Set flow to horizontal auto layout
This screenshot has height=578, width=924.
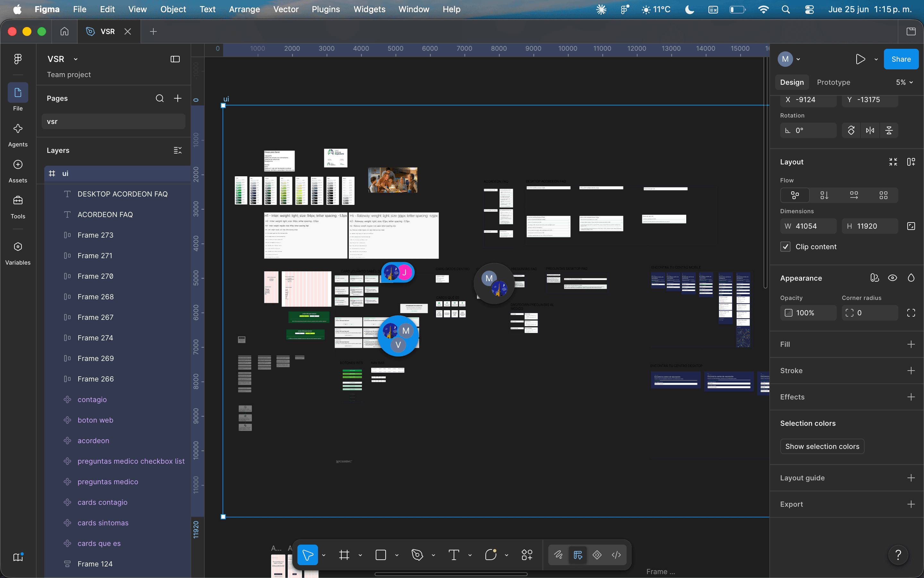coord(854,195)
